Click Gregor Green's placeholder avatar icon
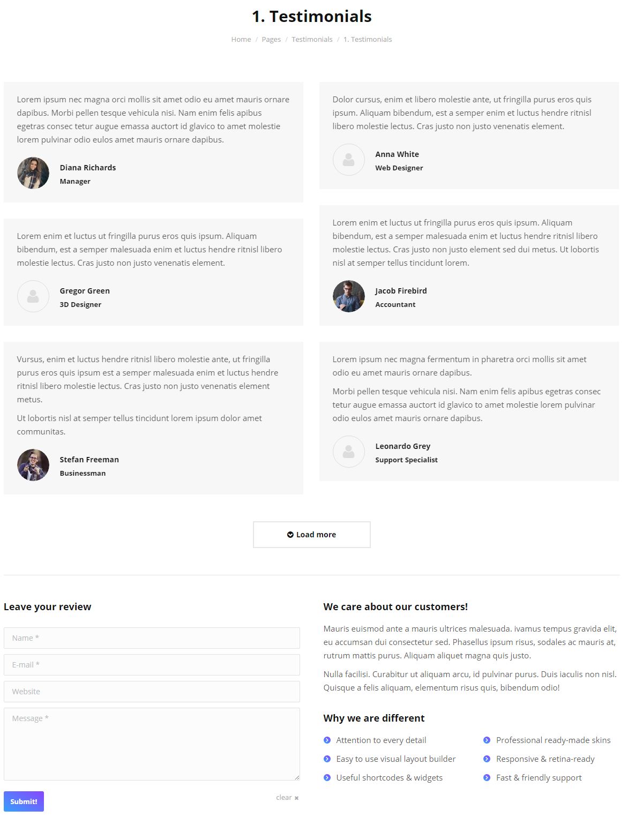Viewport: 635px width, 840px height. [33, 296]
